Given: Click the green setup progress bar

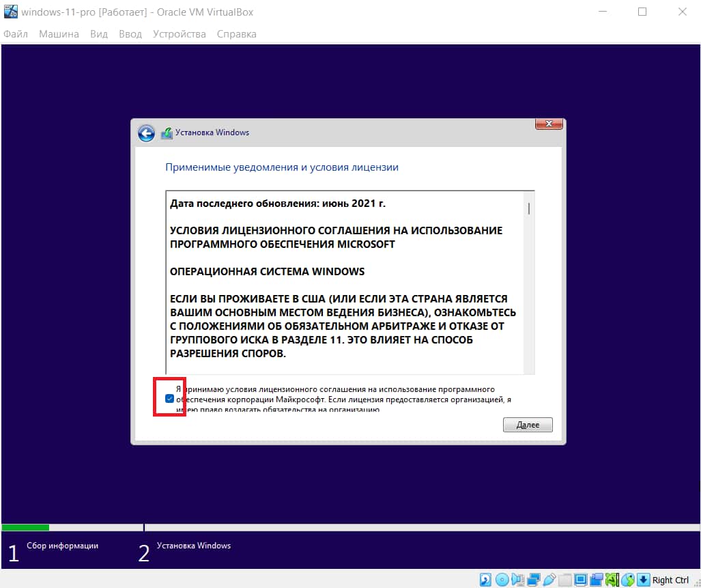Looking at the screenshot, I should 25,528.
